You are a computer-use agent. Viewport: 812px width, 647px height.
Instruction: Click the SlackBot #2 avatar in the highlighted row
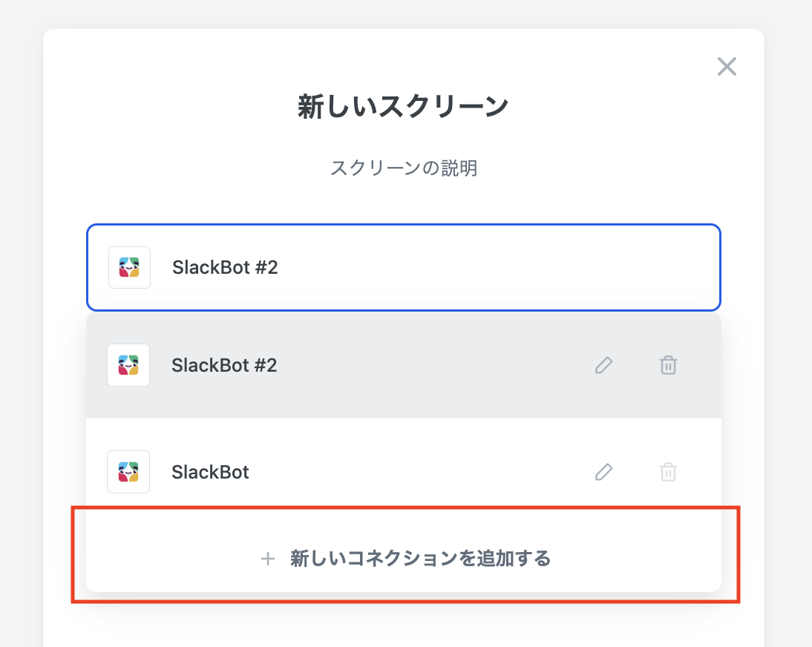(128, 365)
